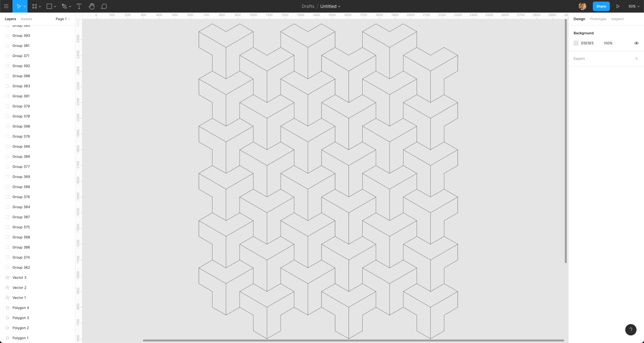
Task: Select the Group 363 layer
Action: (38, 86)
